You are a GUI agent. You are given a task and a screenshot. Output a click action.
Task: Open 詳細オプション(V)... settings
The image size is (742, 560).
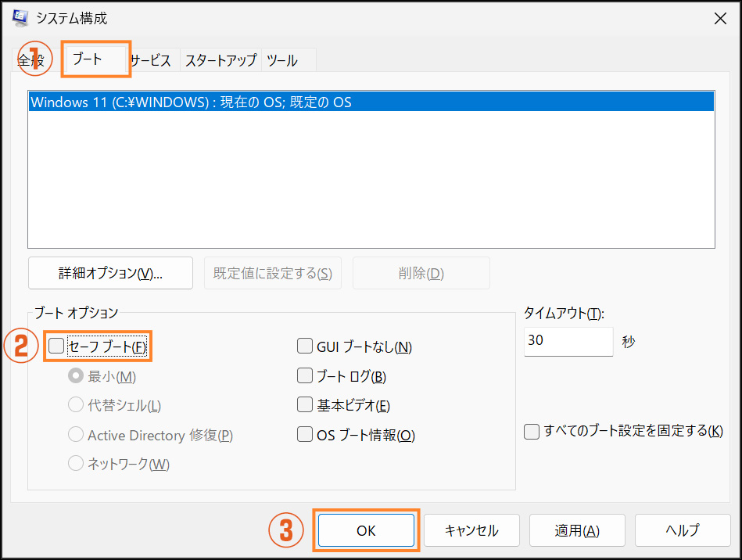pyautogui.click(x=110, y=273)
